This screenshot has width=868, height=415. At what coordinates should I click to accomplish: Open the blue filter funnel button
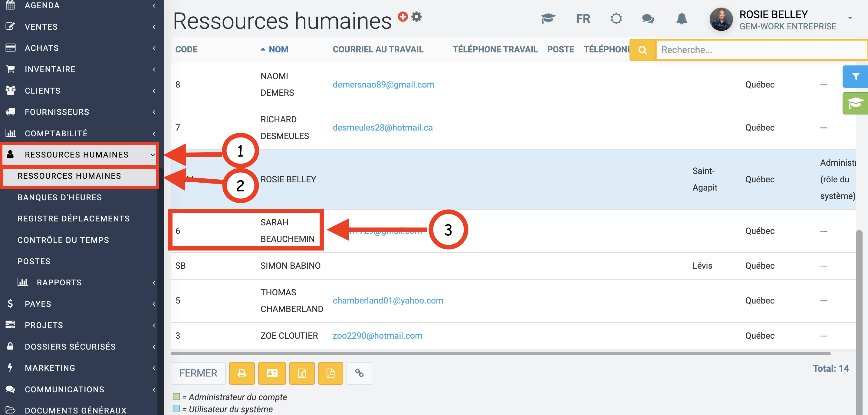pyautogui.click(x=855, y=77)
